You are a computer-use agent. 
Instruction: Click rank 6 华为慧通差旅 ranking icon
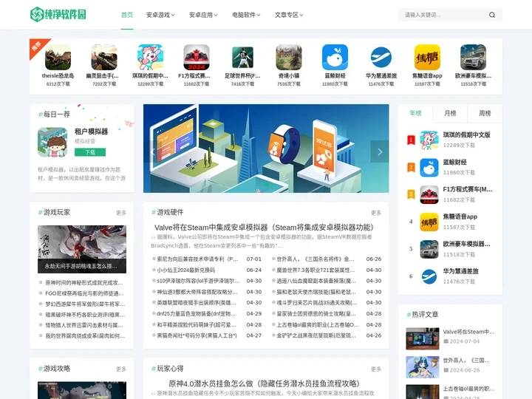pos(429,276)
